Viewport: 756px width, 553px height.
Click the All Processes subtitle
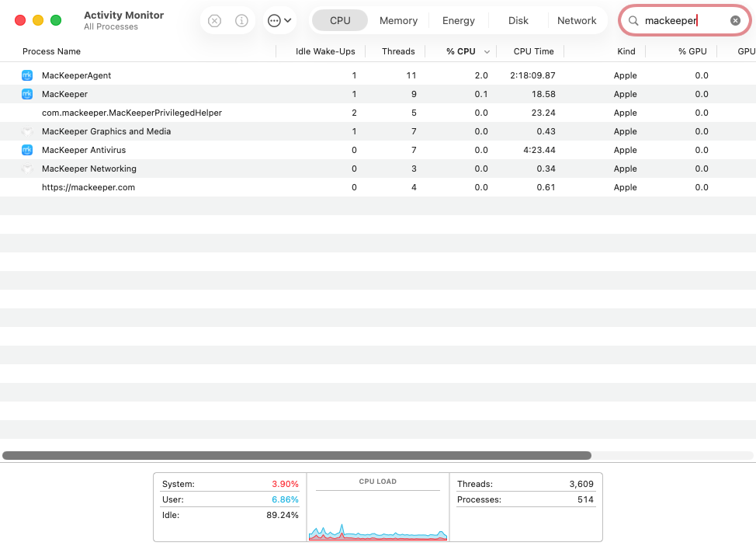(x=111, y=26)
